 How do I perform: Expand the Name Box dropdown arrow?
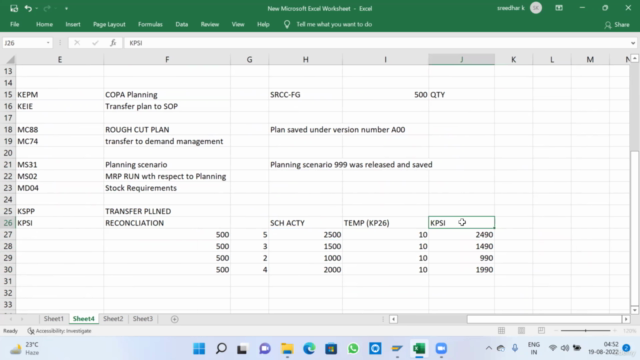48,43
